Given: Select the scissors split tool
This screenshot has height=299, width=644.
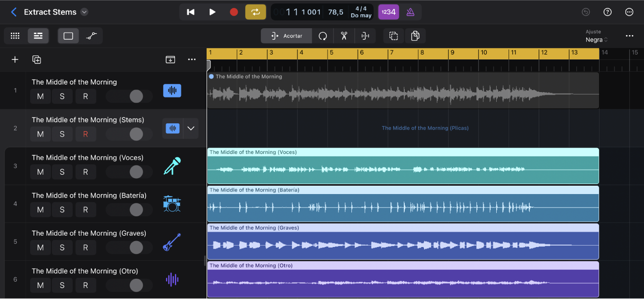Looking at the screenshot, I should (343, 36).
